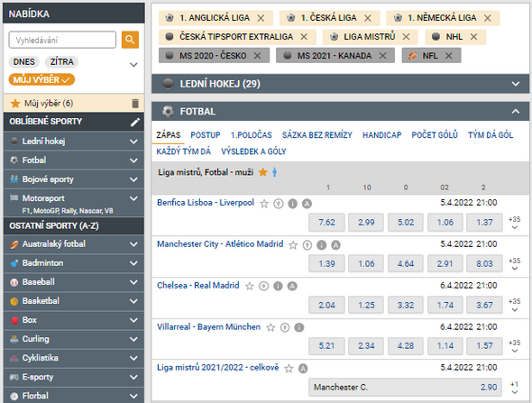Remove 1. ČESKÁ LIGA filter chip
532x403 pixels.
click(x=368, y=18)
